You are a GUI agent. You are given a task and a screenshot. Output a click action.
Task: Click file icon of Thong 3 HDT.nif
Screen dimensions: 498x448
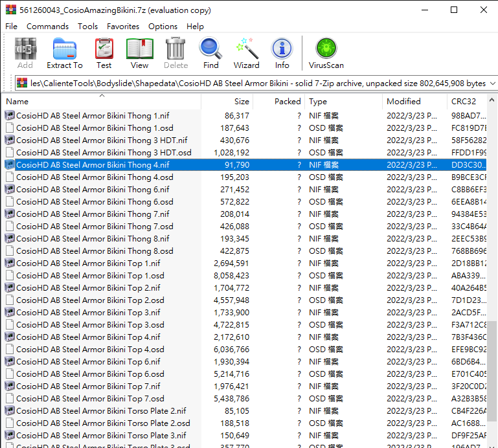[x=10, y=140]
